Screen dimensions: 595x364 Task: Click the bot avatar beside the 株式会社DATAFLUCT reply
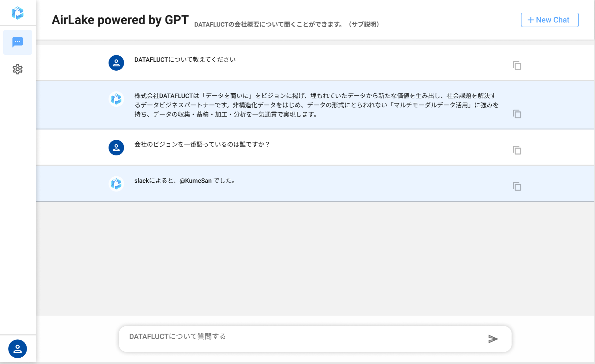(x=116, y=99)
